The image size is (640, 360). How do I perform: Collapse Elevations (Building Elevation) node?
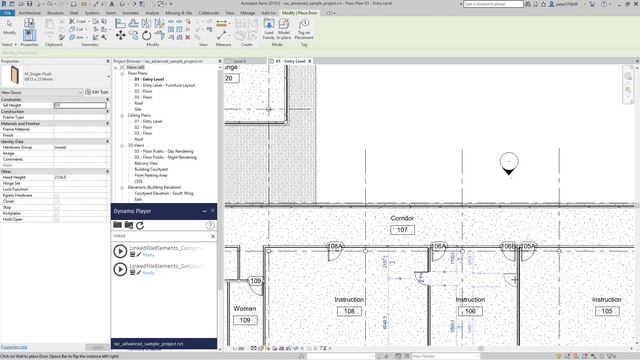pos(122,187)
